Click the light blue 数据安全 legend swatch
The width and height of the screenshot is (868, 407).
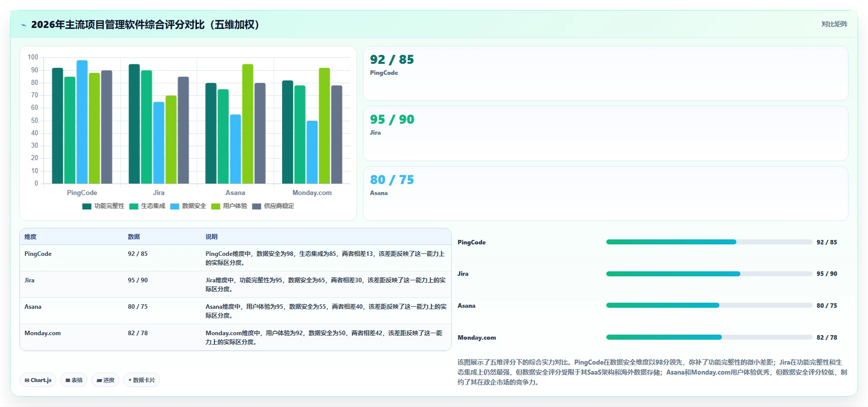(174, 206)
